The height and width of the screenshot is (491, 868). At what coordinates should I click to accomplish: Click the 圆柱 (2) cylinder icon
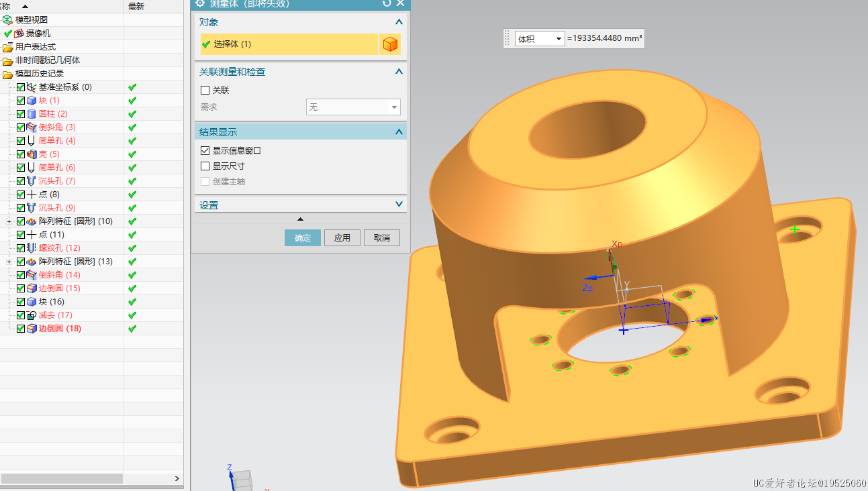32,114
